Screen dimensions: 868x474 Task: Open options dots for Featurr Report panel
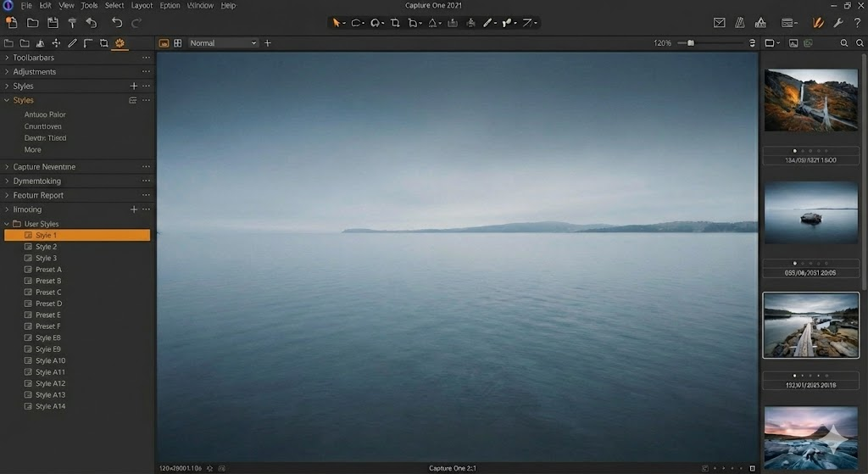coord(146,195)
